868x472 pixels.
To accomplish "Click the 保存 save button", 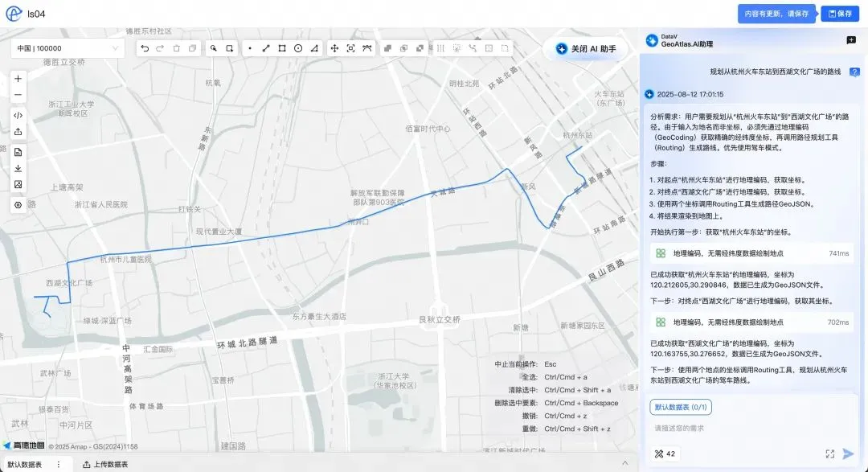I will [x=840, y=14].
